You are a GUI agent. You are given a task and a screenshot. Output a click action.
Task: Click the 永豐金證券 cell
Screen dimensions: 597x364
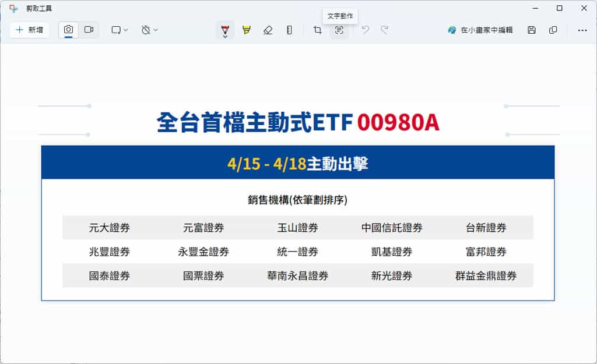pos(203,252)
